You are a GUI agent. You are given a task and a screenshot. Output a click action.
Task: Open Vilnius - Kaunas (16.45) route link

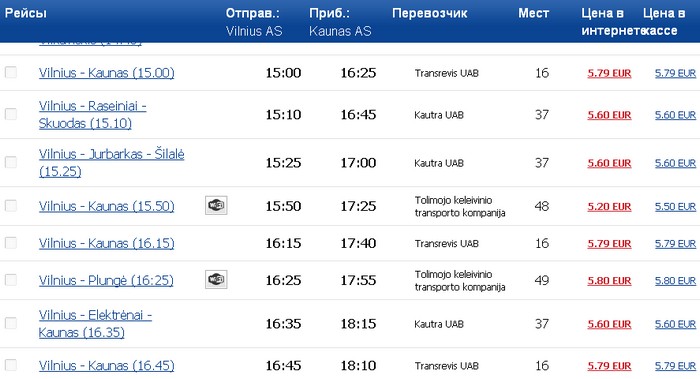106,366
